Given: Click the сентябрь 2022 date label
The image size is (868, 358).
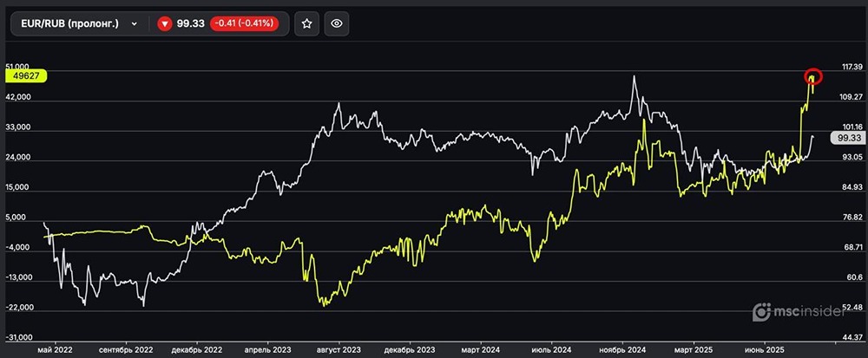Looking at the screenshot, I should [x=127, y=349].
